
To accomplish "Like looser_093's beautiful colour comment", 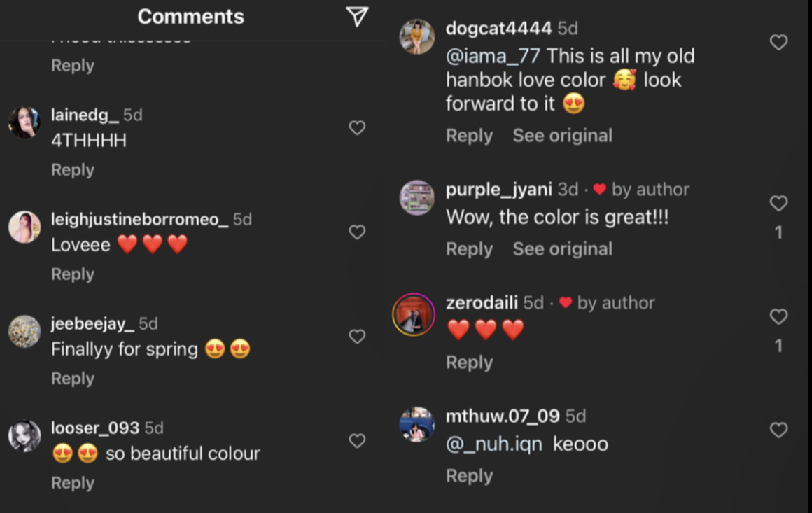I will [357, 441].
